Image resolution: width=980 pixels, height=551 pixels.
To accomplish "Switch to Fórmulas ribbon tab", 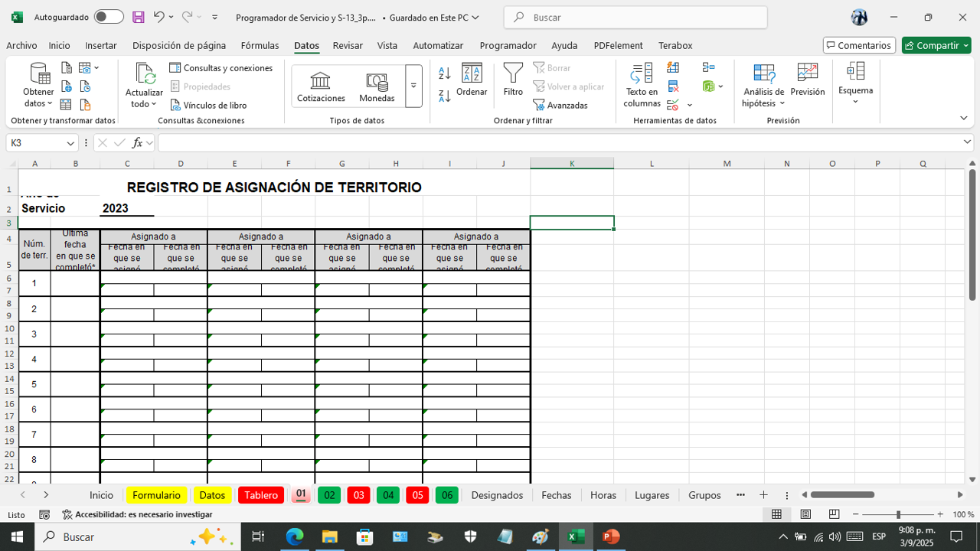I will (x=260, y=45).
